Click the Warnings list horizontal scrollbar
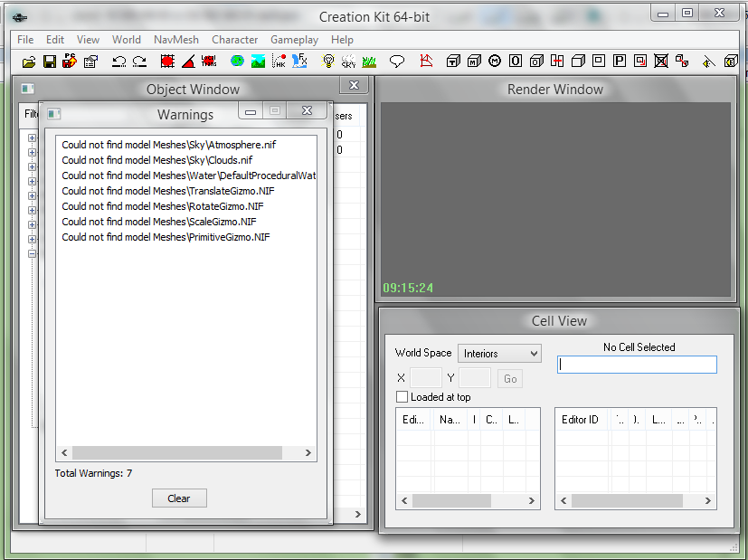Screen dimensions: 748x560 point(176,452)
